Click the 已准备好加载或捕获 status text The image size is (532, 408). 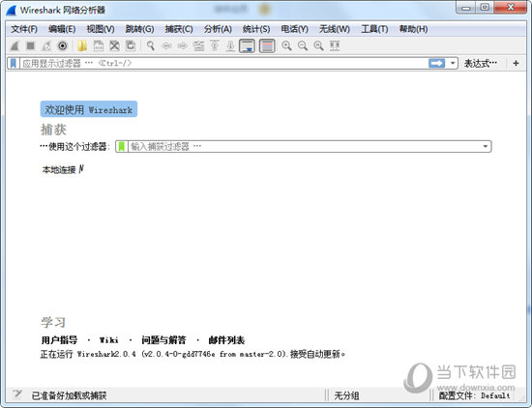[x=69, y=395]
